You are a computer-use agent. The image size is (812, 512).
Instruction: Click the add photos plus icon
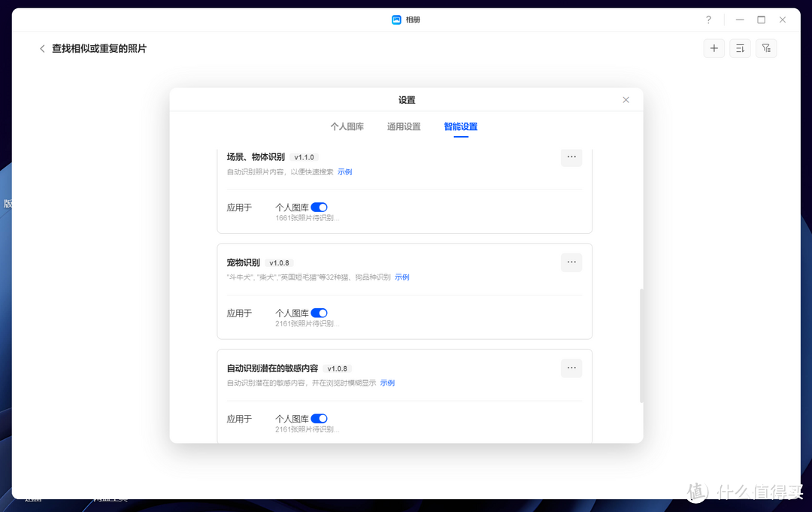tap(714, 47)
